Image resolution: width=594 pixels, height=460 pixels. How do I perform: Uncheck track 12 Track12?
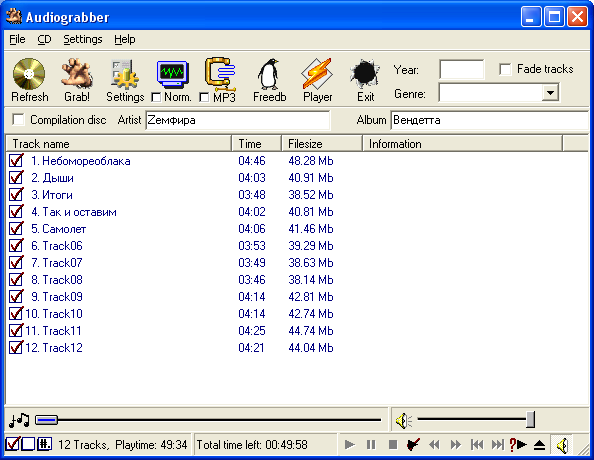16,347
